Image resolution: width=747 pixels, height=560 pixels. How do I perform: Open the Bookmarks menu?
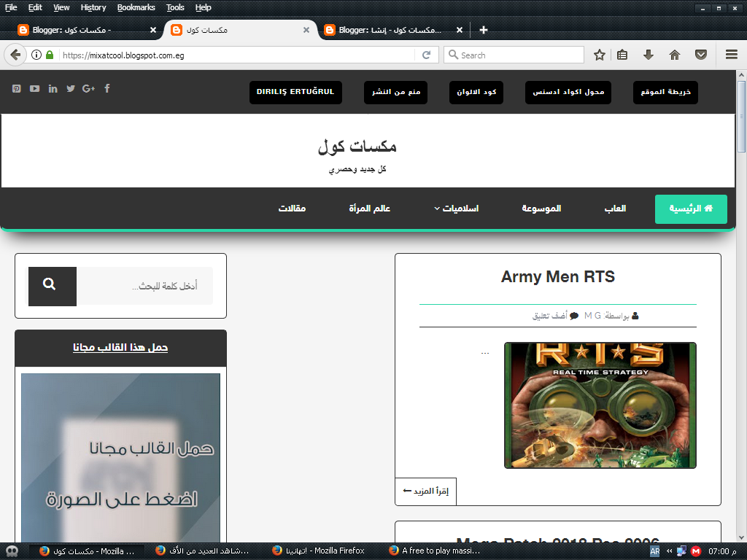[136, 7]
